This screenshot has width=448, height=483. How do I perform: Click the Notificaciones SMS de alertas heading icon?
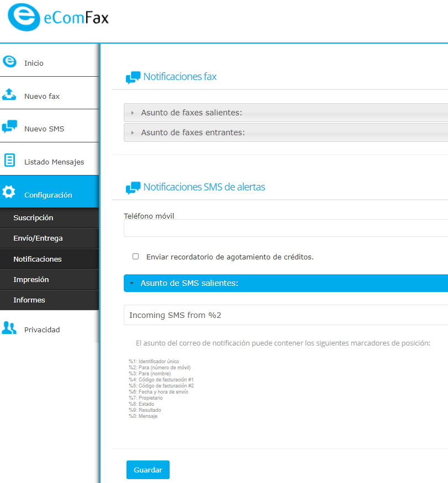pos(133,188)
